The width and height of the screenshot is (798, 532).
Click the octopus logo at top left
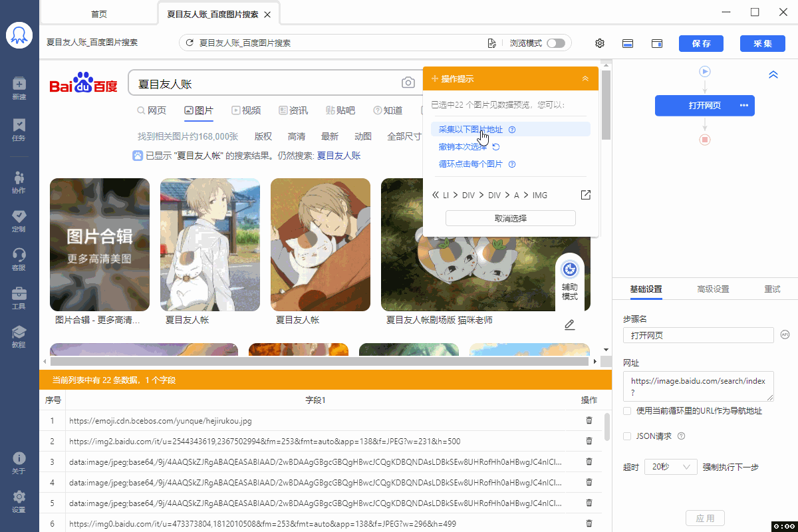(19, 35)
